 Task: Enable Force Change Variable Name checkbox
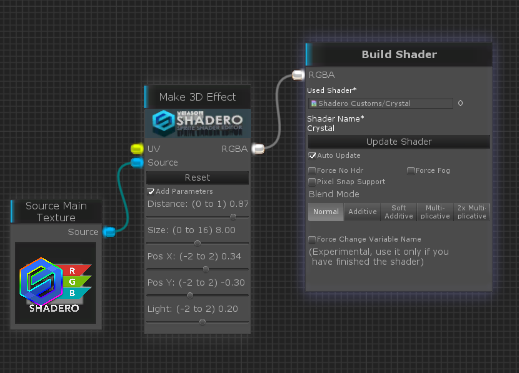coord(312,239)
